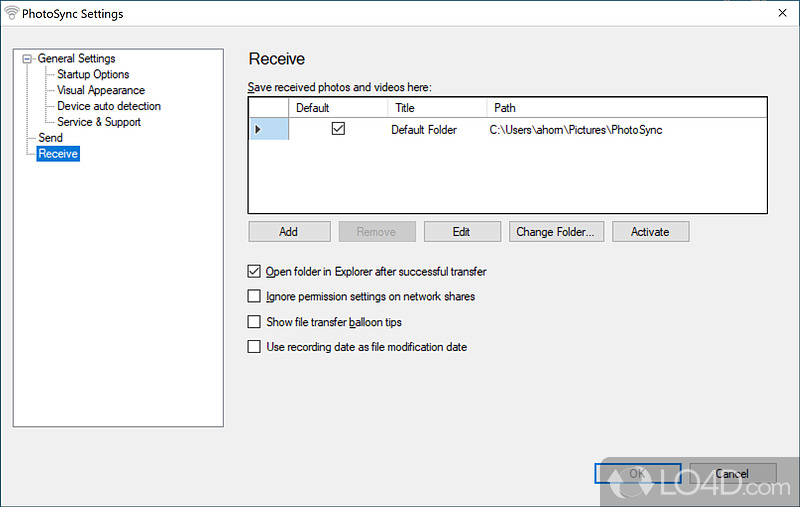Click the PhotoSync title bar app icon

click(12, 14)
